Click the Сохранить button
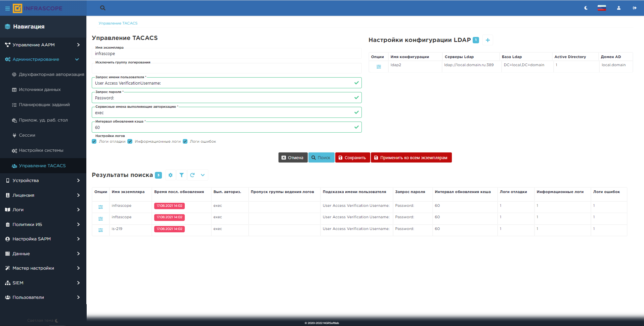Viewport: 644px width, 326px height. point(352,158)
